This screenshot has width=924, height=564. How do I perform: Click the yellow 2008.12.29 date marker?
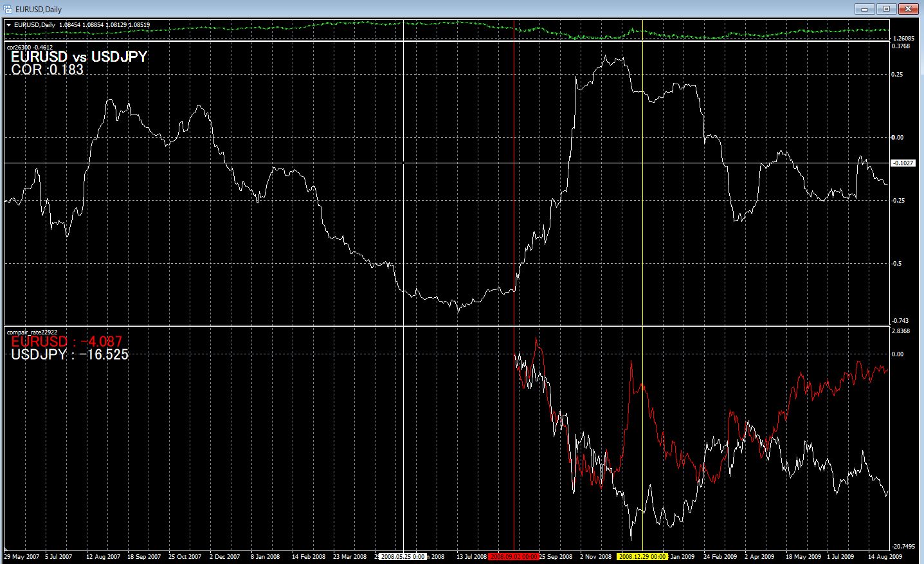[x=642, y=556]
